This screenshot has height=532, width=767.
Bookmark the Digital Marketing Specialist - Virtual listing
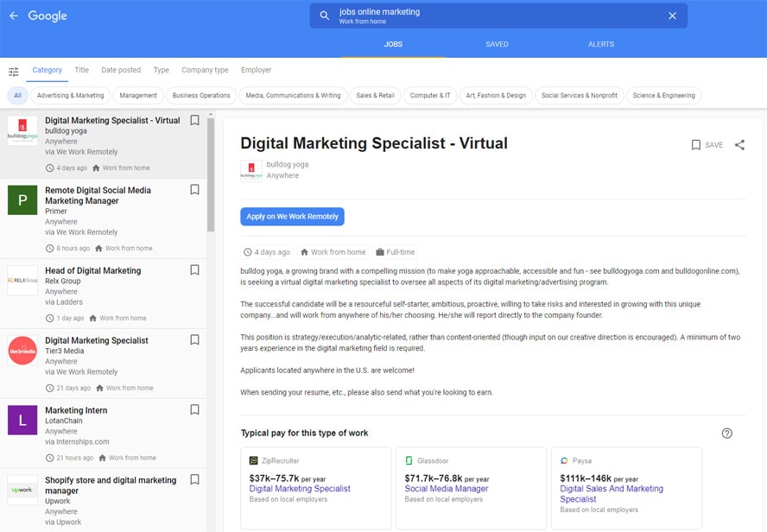[x=194, y=120]
